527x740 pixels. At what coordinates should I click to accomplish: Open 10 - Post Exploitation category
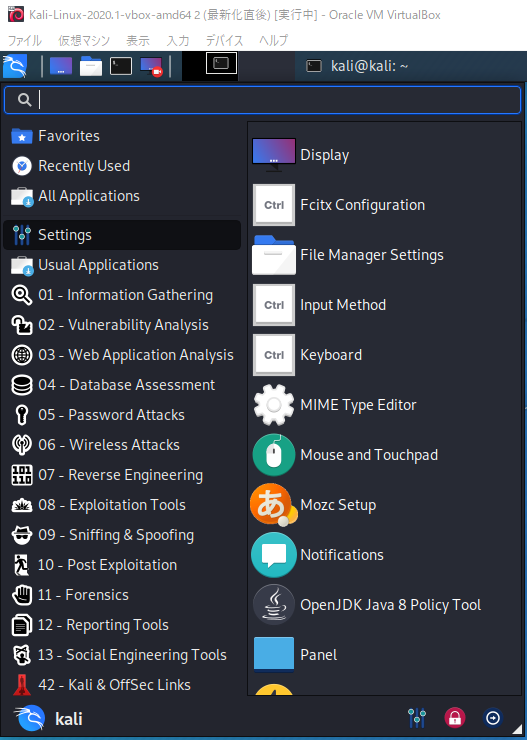tap(122, 565)
